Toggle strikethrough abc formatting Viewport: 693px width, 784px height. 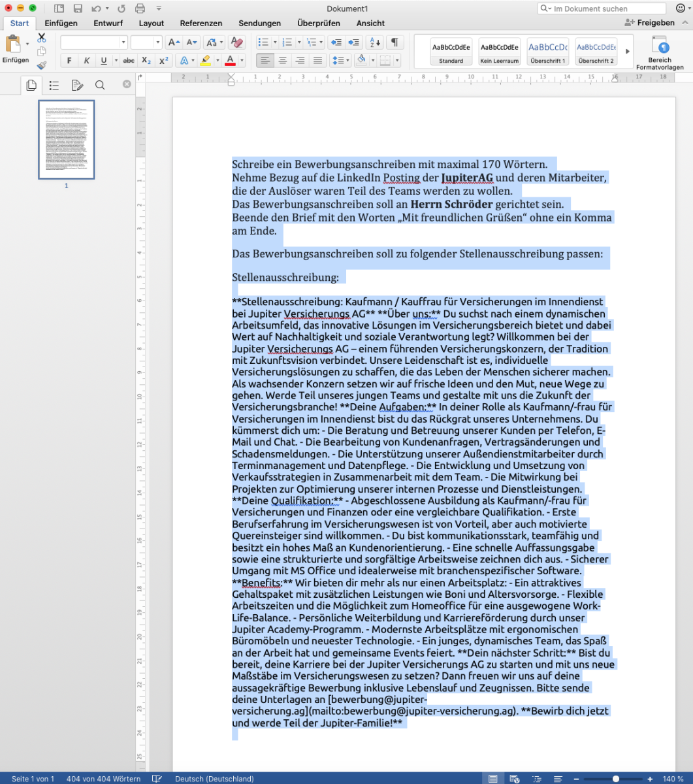129,61
